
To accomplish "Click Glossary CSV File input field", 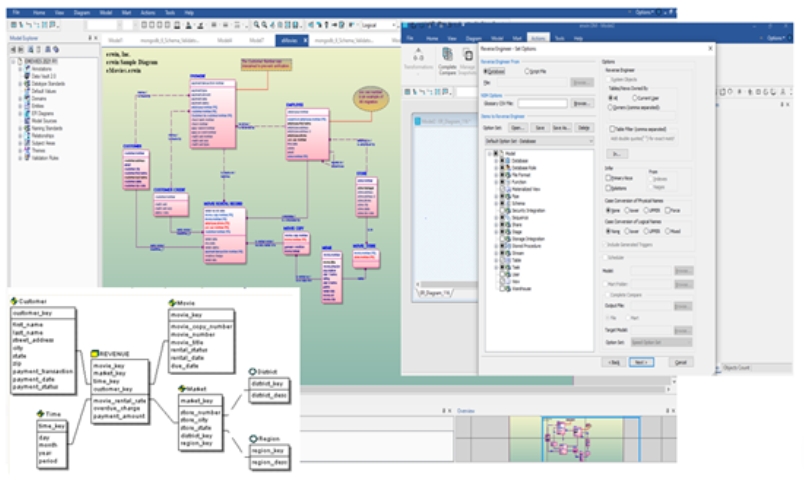I will click(x=542, y=103).
